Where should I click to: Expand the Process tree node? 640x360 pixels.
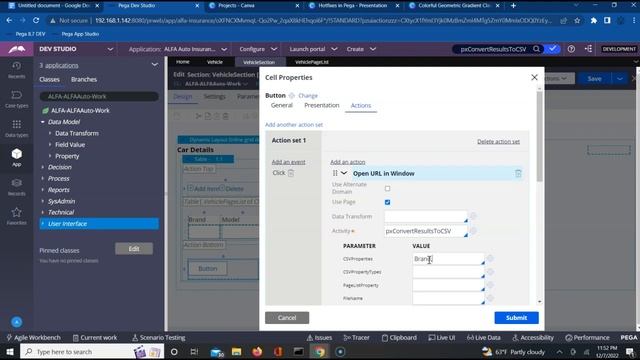point(43,178)
